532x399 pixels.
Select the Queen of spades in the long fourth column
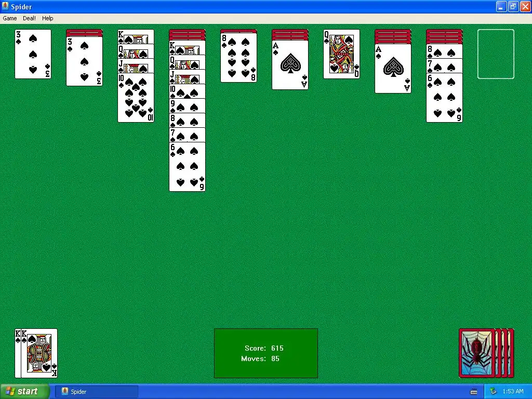[187, 62]
